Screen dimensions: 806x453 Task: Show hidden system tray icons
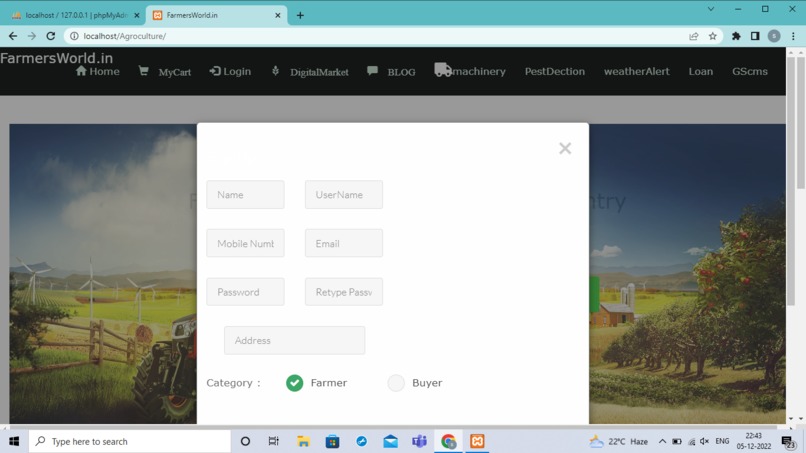click(662, 441)
